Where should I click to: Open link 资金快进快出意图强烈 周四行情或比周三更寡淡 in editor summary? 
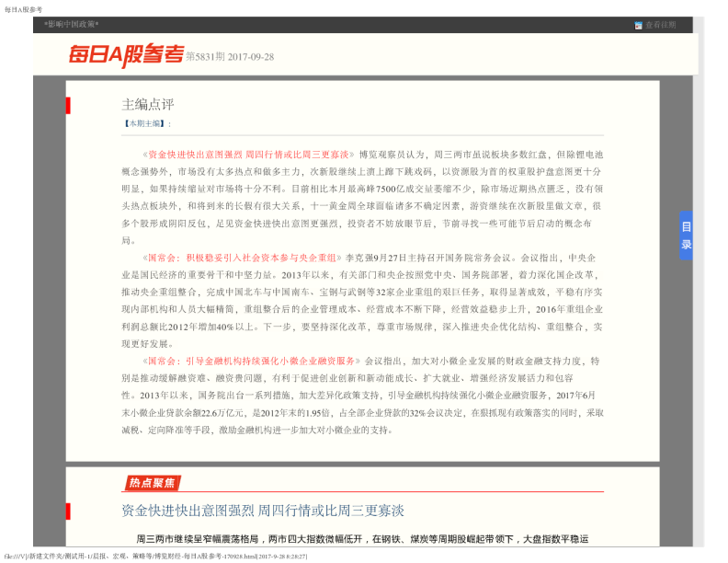pyautogui.click(x=248, y=155)
